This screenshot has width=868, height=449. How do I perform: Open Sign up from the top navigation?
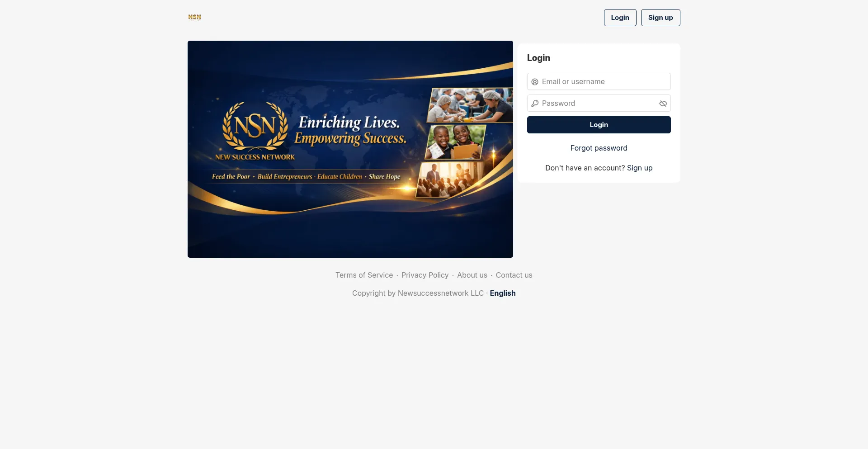pos(660,18)
